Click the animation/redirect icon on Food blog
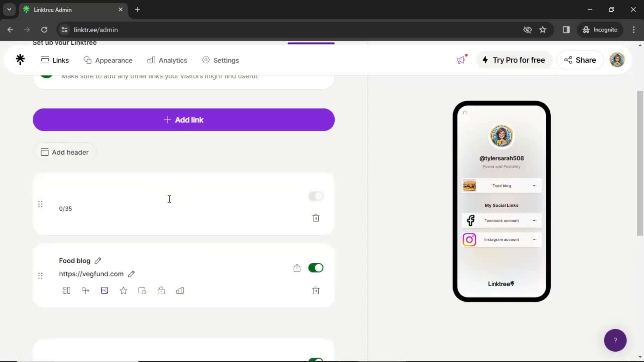Screen dimensions: 644x362 (x=86, y=290)
